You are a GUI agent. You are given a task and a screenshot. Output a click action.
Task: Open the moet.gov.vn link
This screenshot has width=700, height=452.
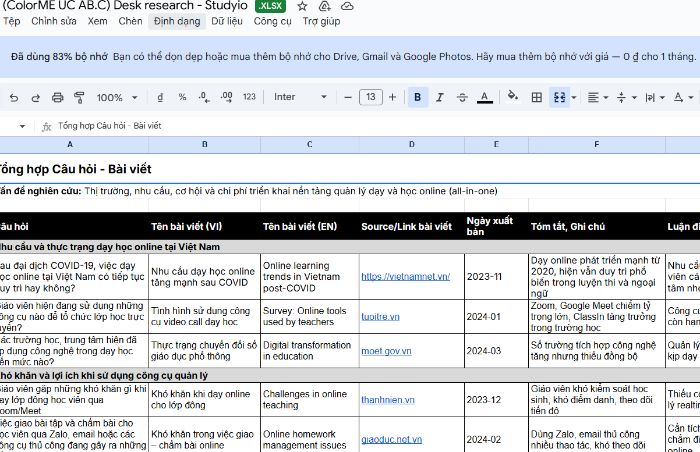pos(386,351)
